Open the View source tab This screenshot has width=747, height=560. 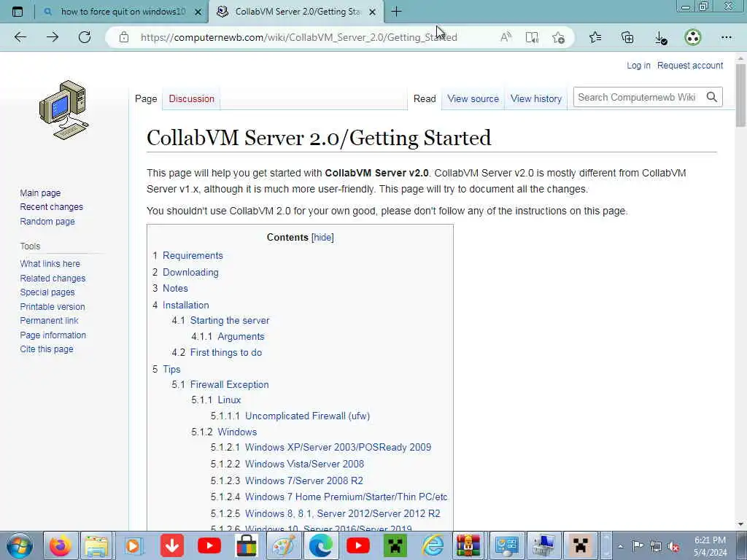tap(473, 98)
